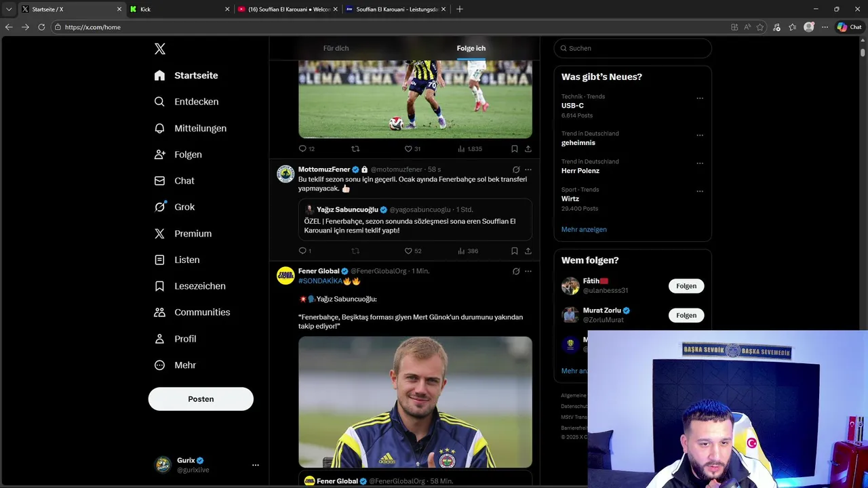The image size is (868, 488).
Task: Open the Gurix account avatar
Action: [163, 465]
